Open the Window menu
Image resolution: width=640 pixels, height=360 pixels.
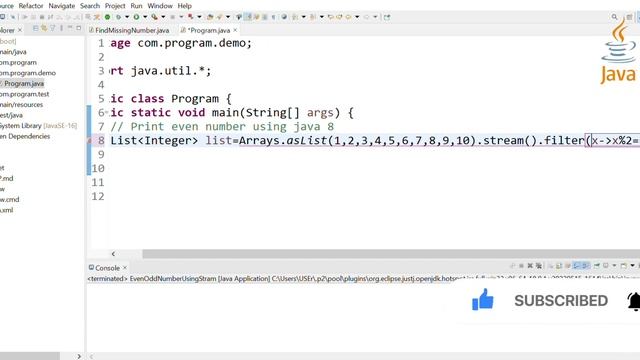click(160, 6)
